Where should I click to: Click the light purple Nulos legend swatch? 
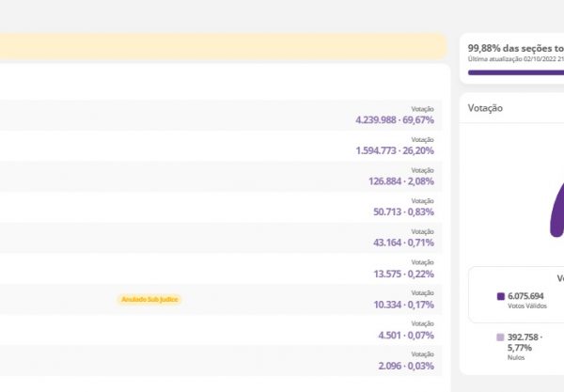501,337
